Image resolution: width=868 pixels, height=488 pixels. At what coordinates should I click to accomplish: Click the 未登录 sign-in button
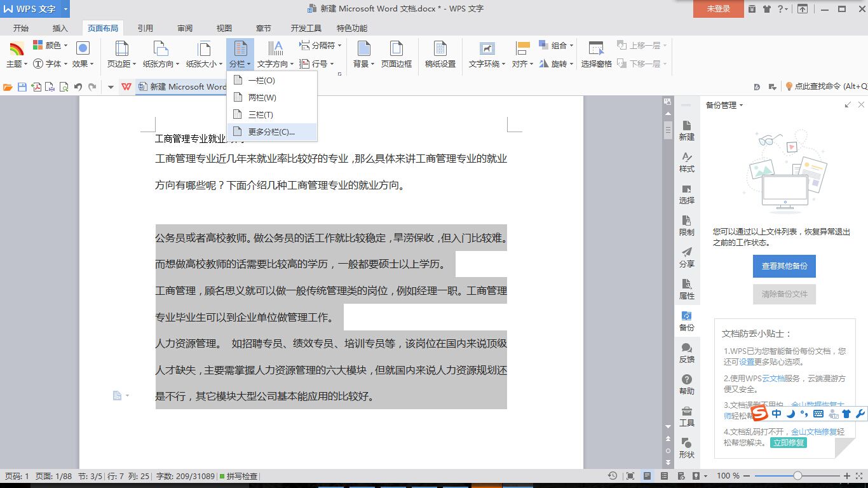point(719,9)
